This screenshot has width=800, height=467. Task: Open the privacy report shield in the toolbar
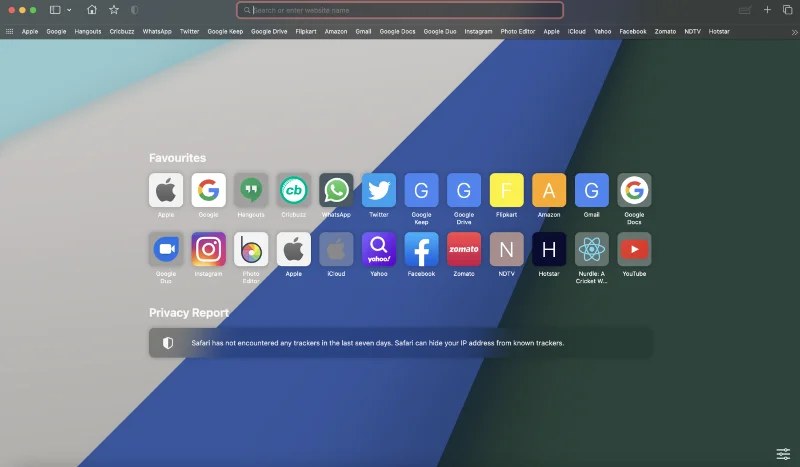pyautogui.click(x=134, y=10)
